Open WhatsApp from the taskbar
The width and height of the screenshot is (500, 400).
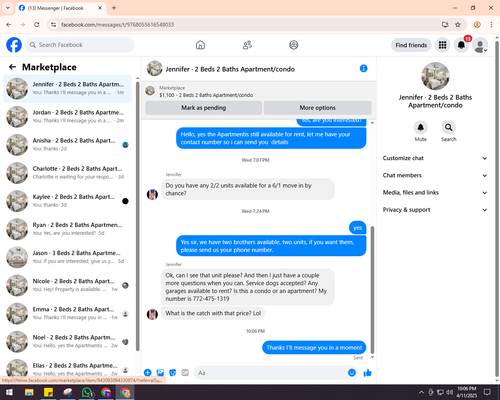(87, 392)
